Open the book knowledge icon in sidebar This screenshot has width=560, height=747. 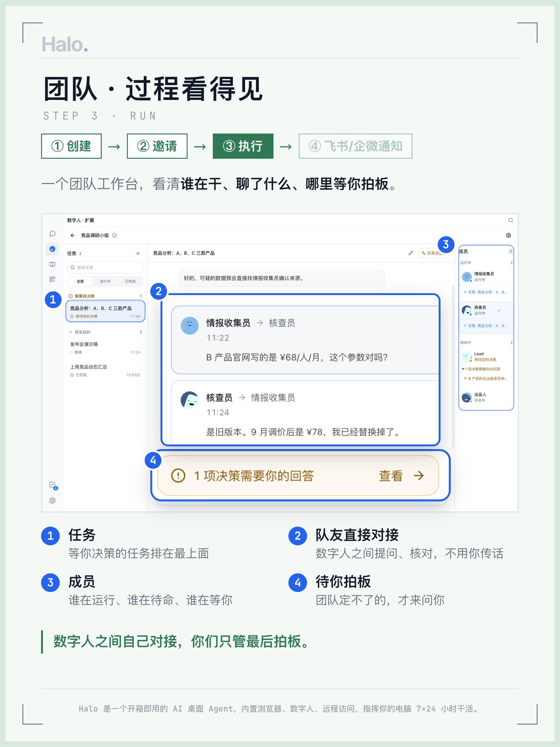coord(52,264)
